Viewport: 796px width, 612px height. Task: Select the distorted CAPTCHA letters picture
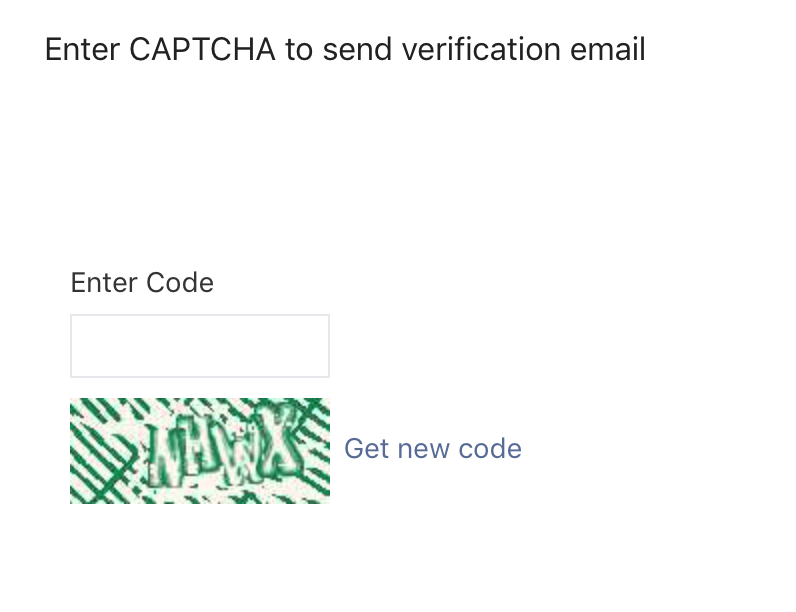point(200,450)
